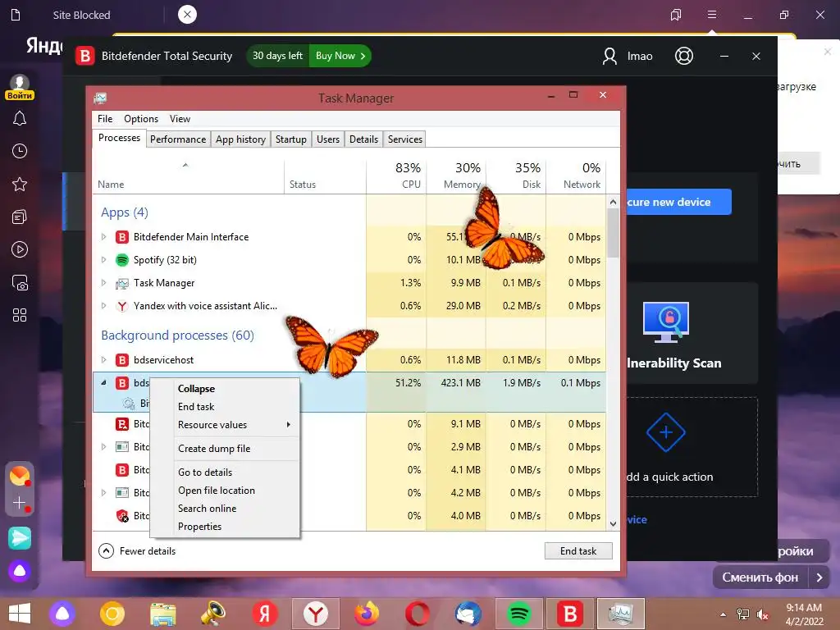
Task: Show hidden system tray icons arrow
Action: [x=724, y=614]
